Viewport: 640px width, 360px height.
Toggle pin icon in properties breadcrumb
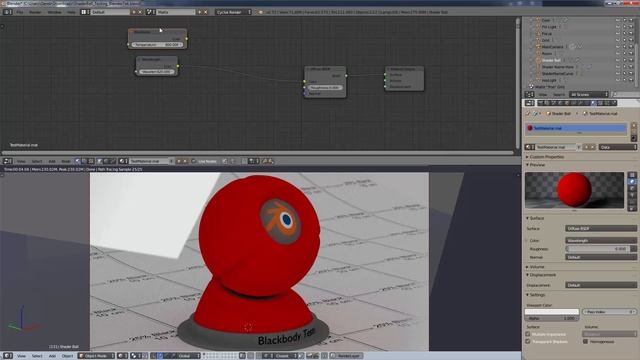click(528, 113)
